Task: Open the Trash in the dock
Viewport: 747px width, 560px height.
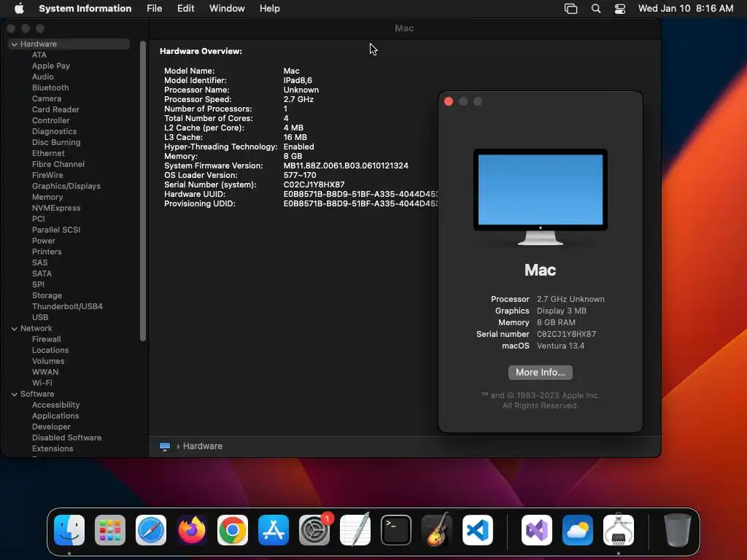Action: click(x=678, y=530)
